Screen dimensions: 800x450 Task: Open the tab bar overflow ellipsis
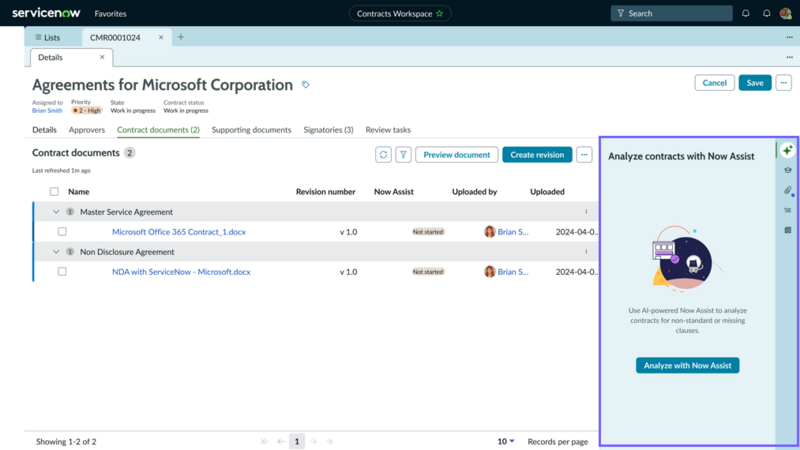(789, 37)
